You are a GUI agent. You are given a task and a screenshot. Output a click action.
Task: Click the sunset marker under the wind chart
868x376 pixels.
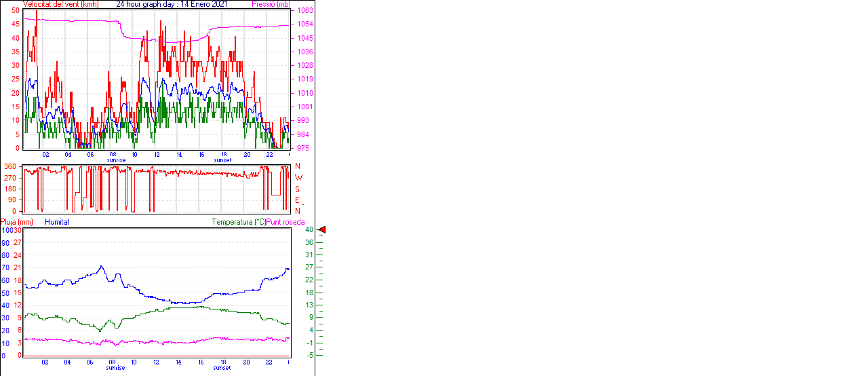point(222,160)
